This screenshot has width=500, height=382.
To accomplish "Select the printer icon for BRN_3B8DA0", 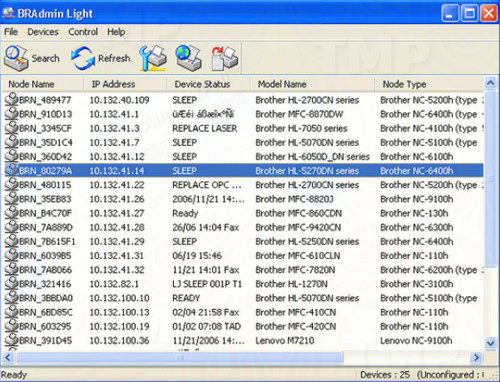I will tap(11, 298).
